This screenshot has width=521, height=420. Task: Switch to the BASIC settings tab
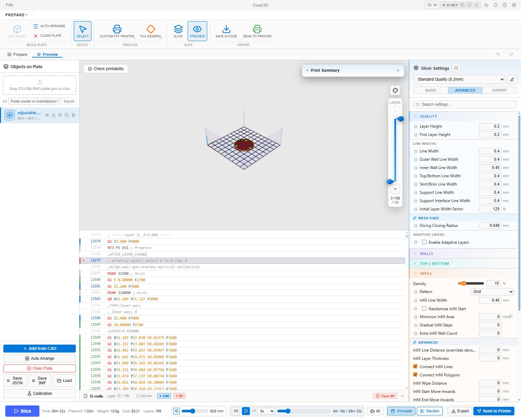tap(431, 90)
